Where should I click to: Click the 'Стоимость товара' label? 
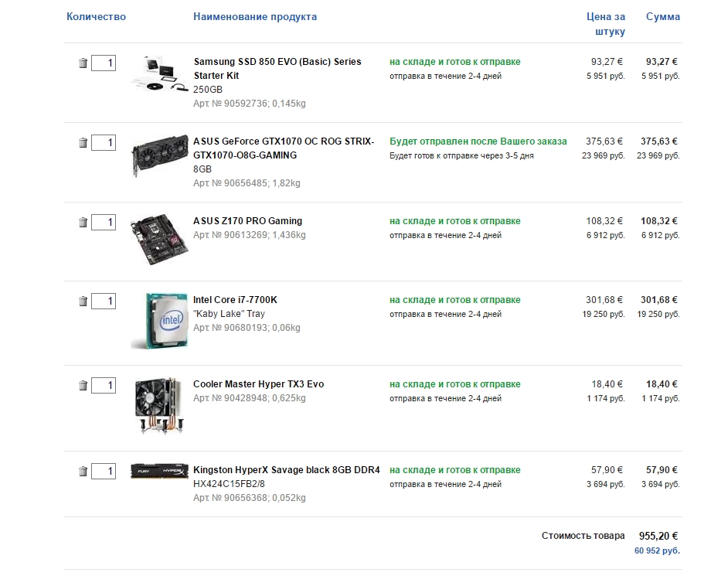pos(583,536)
